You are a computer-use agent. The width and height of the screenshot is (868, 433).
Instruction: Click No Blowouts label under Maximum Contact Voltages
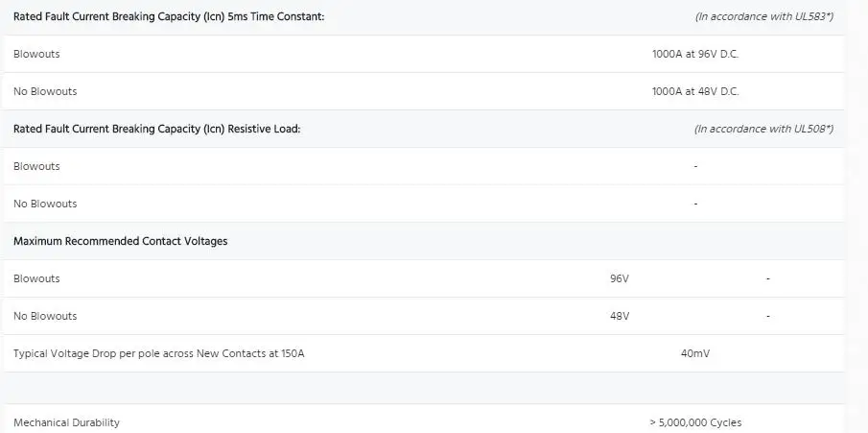[45, 316]
